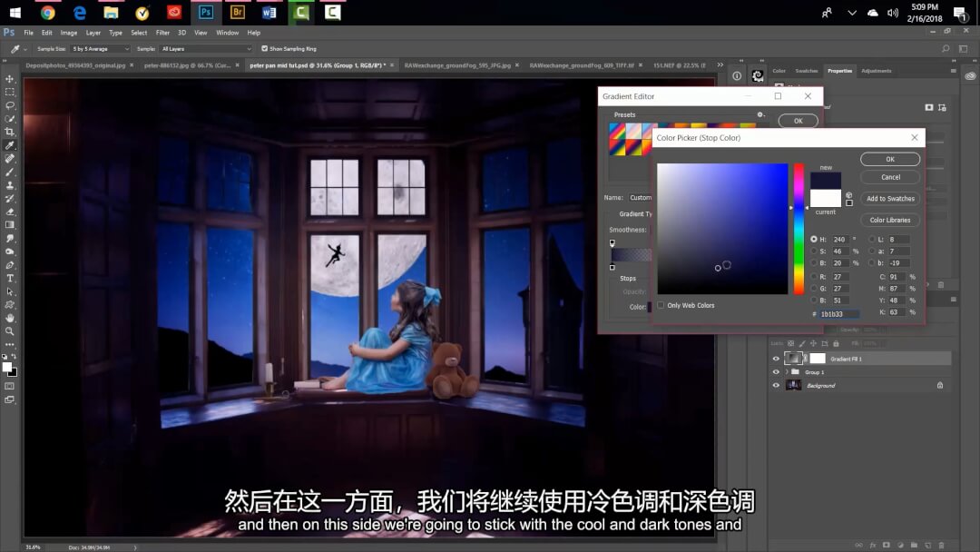Viewport: 980px width, 552px height.
Task: Open the Creative Cloud Libraries panel icon
Action: point(970,75)
